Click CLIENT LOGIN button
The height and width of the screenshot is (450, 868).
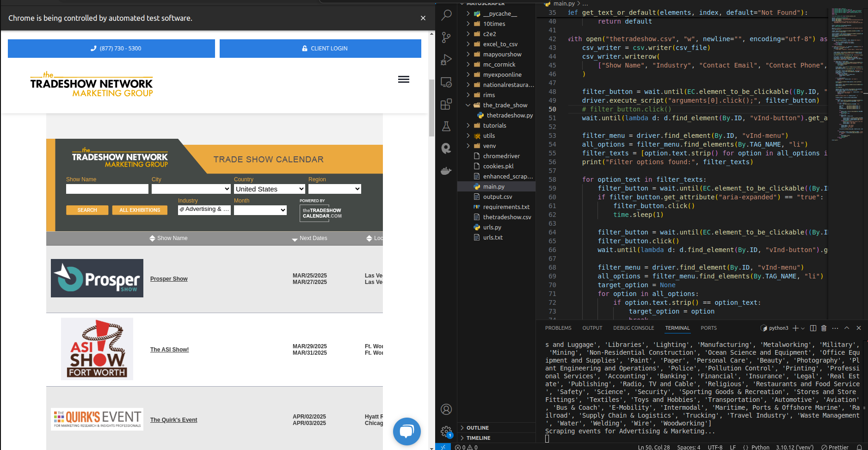pos(320,49)
